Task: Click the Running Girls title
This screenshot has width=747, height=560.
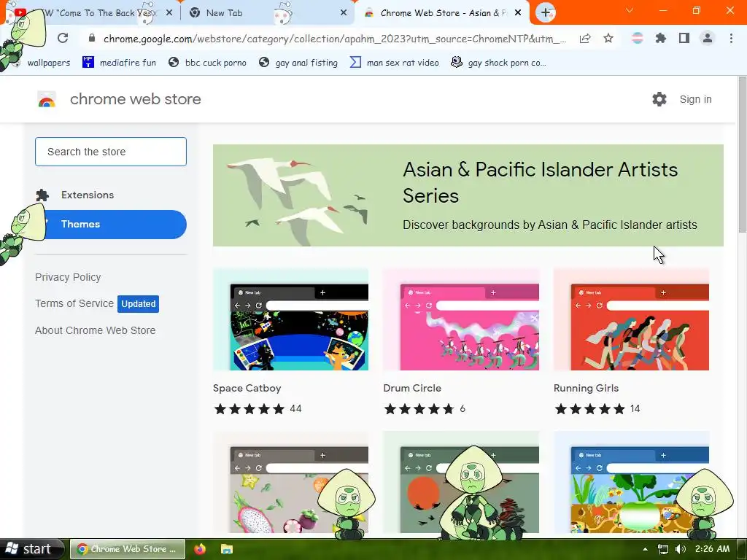Action: 586,388
